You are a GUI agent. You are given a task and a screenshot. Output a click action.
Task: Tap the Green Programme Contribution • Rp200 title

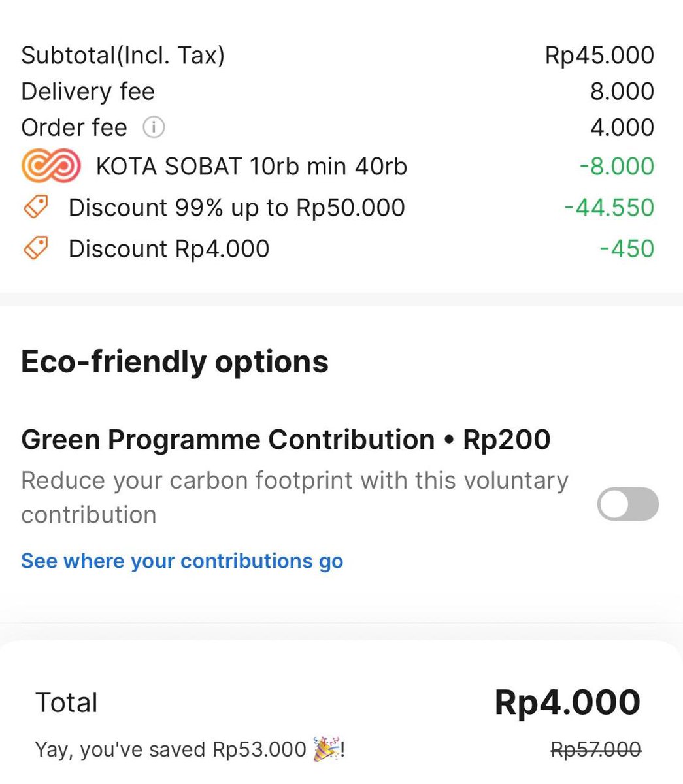286,440
